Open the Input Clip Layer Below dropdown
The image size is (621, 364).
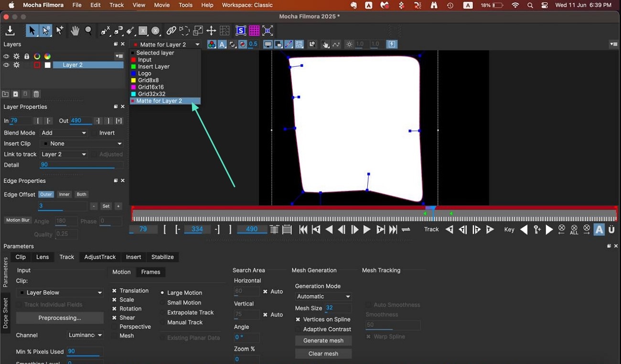60,292
